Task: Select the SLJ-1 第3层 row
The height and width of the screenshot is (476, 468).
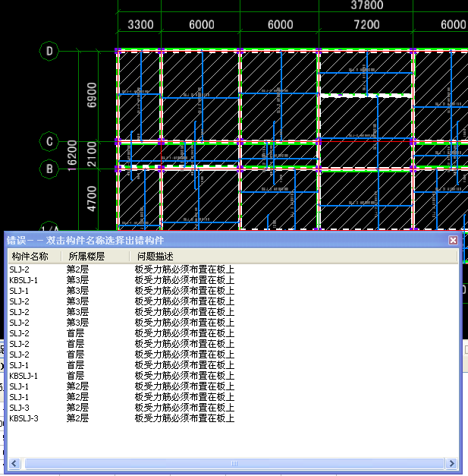Action: click(233, 291)
